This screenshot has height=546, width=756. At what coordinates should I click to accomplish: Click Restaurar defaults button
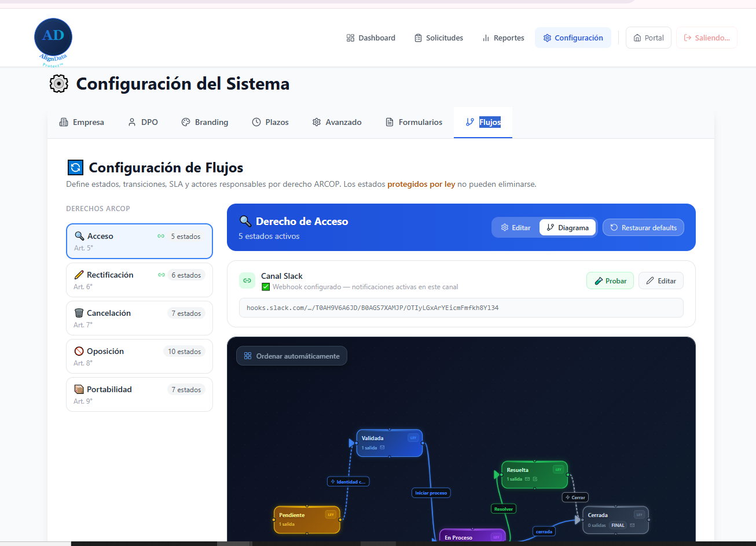pos(643,227)
